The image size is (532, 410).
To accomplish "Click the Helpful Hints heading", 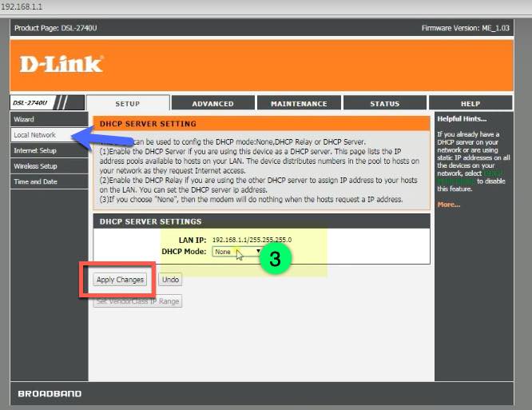I will (x=462, y=119).
